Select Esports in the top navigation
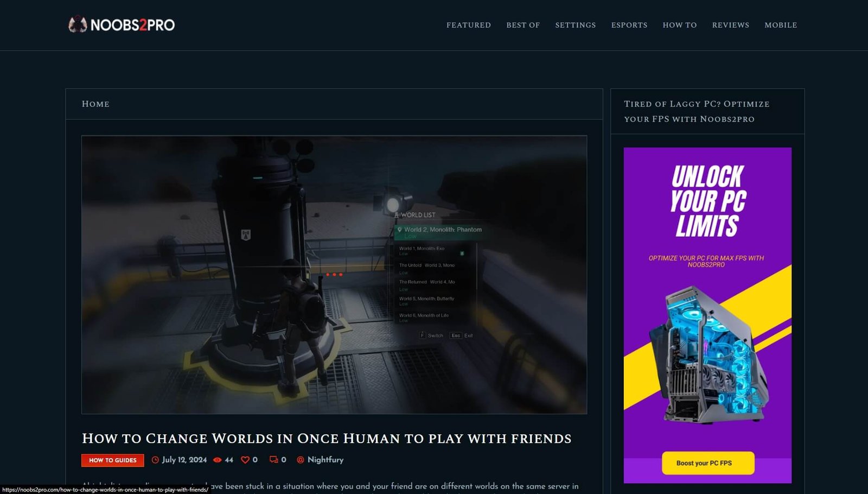This screenshot has width=868, height=494. pyautogui.click(x=629, y=25)
